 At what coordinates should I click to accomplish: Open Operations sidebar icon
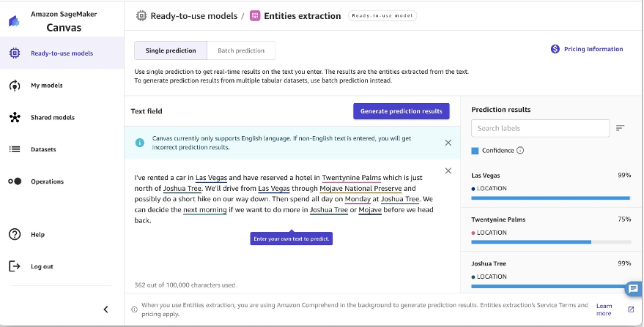pyautogui.click(x=15, y=181)
